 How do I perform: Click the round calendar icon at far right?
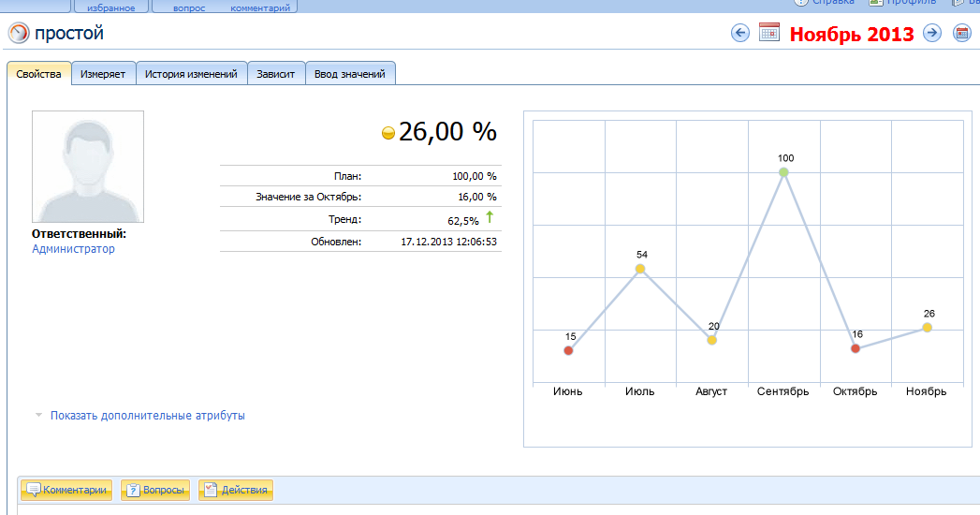coord(961,34)
